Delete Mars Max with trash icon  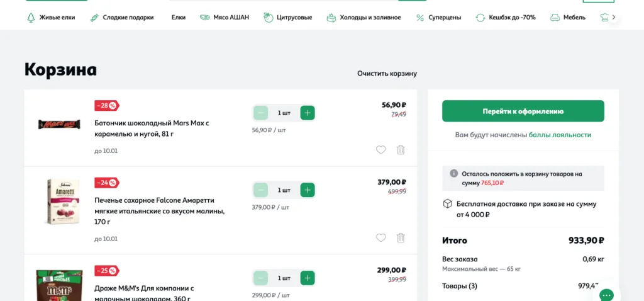tap(401, 150)
